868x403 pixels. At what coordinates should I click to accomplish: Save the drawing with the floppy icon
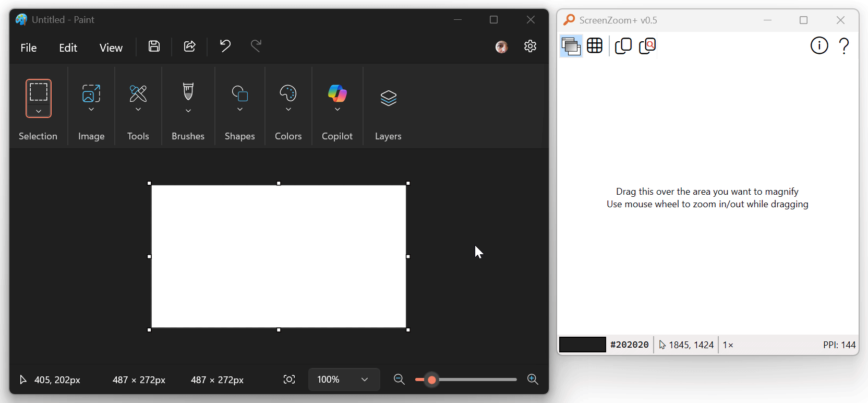tap(154, 46)
